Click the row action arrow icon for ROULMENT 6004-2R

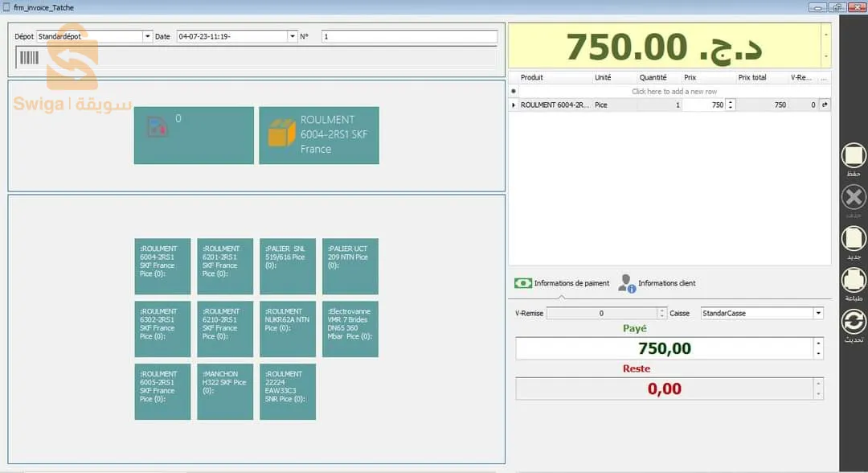click(825, 105)
